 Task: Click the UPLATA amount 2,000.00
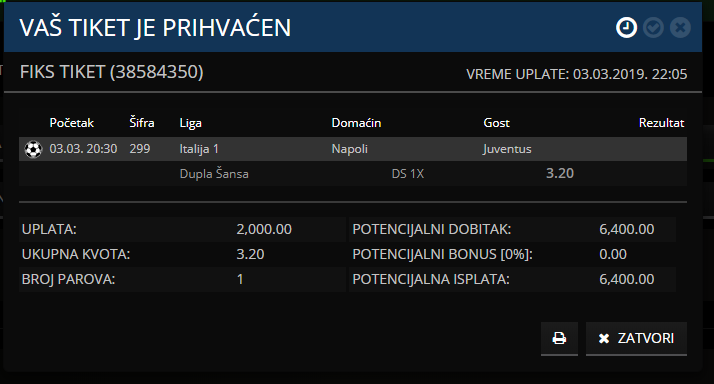click(264, 229)
